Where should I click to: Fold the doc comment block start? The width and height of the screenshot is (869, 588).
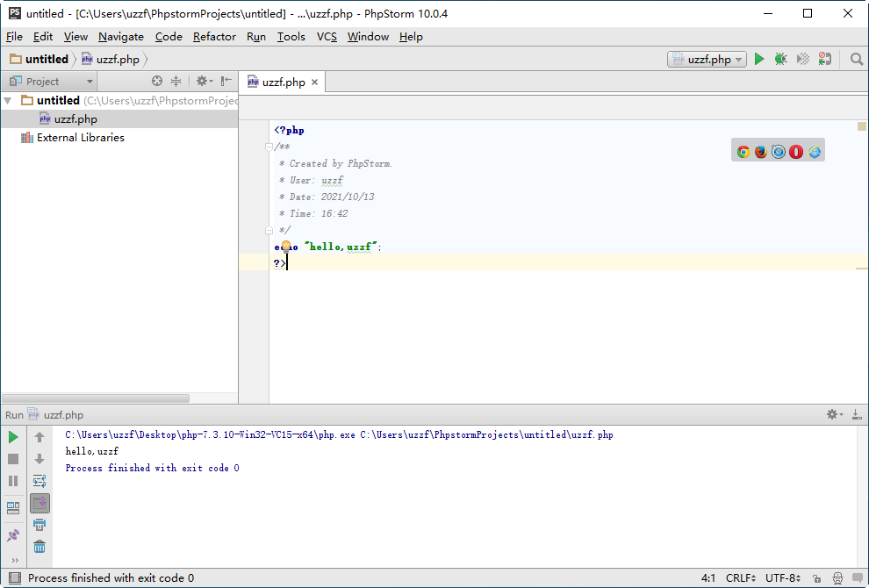click(x=269, y=147)
